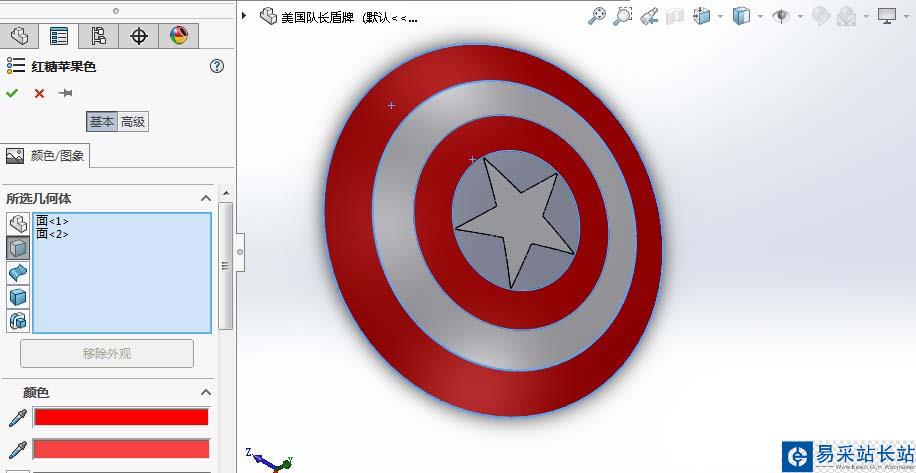Image resolution: width=916 pixels, height=473 pixels.
Task: Toggle the select faces filter
Action: [18, 248]
